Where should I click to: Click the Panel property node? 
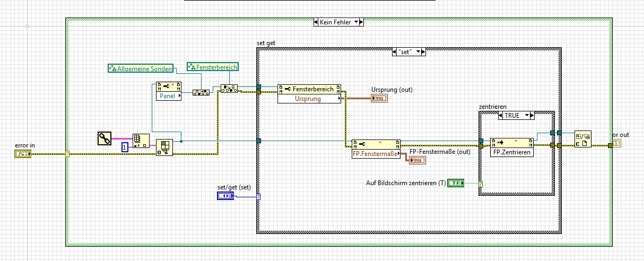pos(169,91)
